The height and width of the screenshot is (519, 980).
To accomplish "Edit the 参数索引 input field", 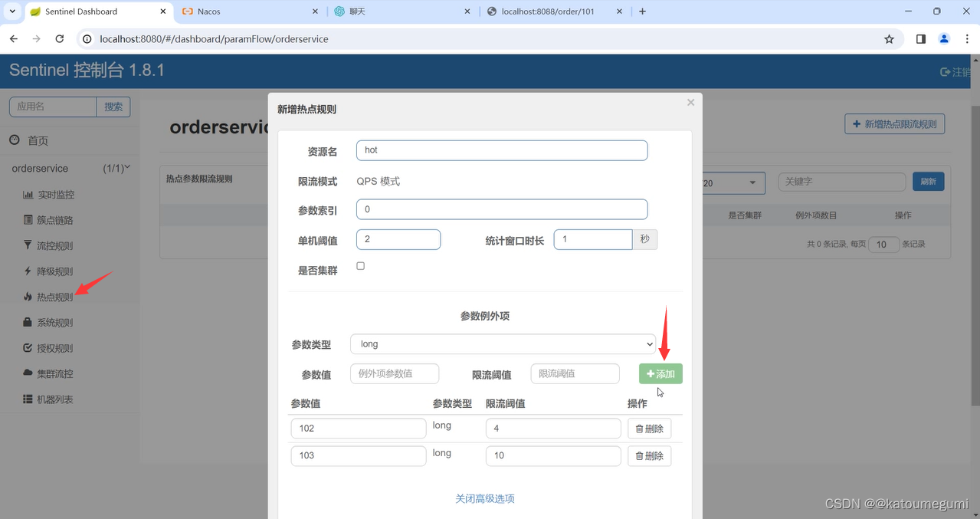I will (502, 209).
